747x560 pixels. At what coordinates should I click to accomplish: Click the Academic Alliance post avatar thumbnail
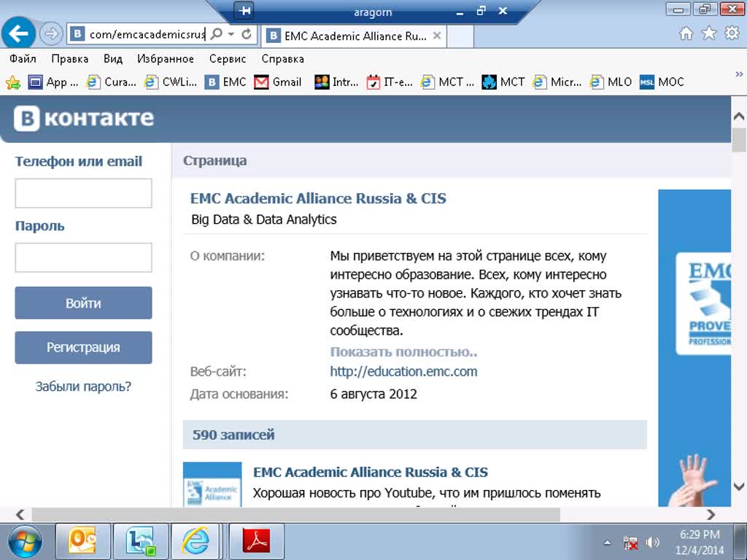pos(212,484)
